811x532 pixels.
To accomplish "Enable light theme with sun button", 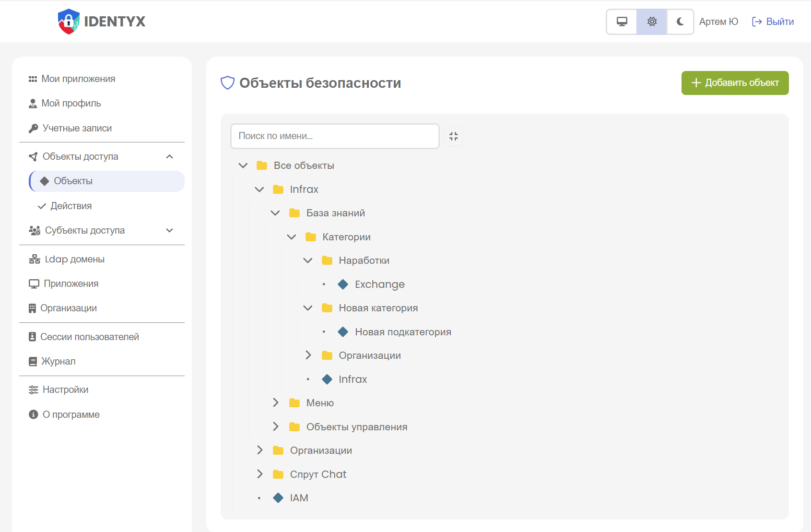I will [651, 22].
